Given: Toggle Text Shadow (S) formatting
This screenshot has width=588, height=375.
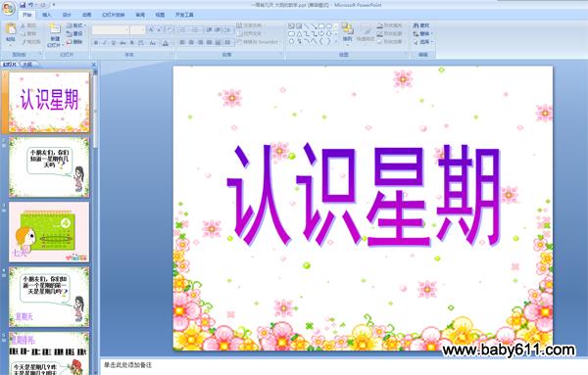Looking at the screenshot, I should click(132, 43).
